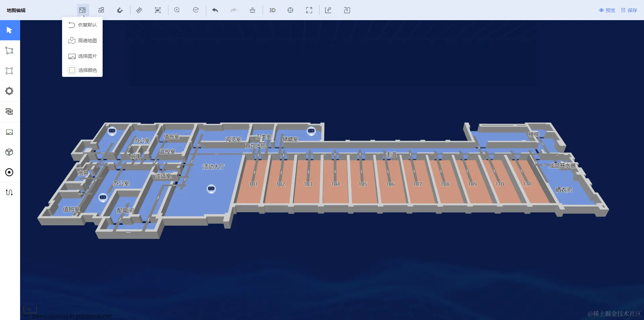This screenshot has width=644, height=320.
Task: Choose 高德地图 from the background menu
Action: [83, 41]
